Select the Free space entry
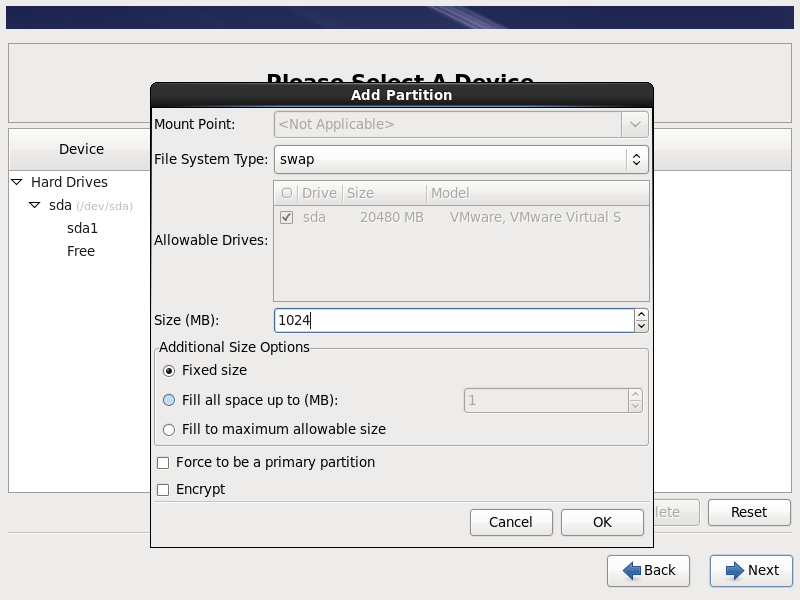 point(81,251)
